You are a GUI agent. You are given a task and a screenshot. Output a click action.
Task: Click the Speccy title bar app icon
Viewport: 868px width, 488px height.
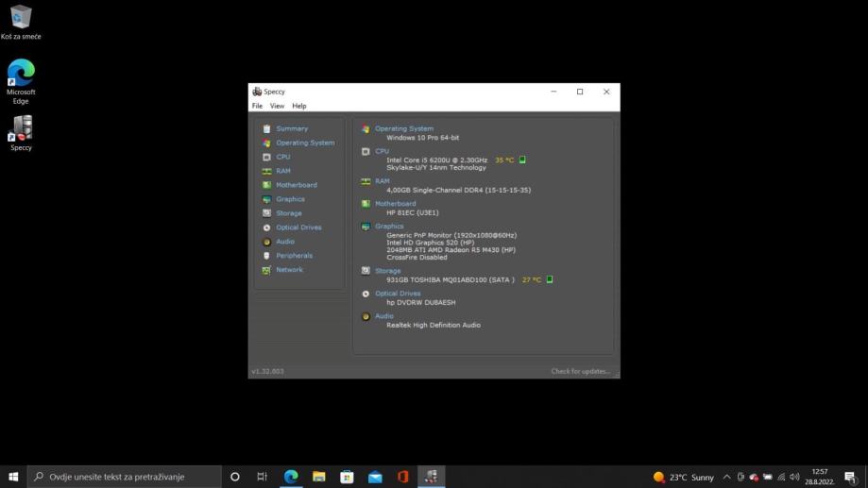[x=257, y=92]
